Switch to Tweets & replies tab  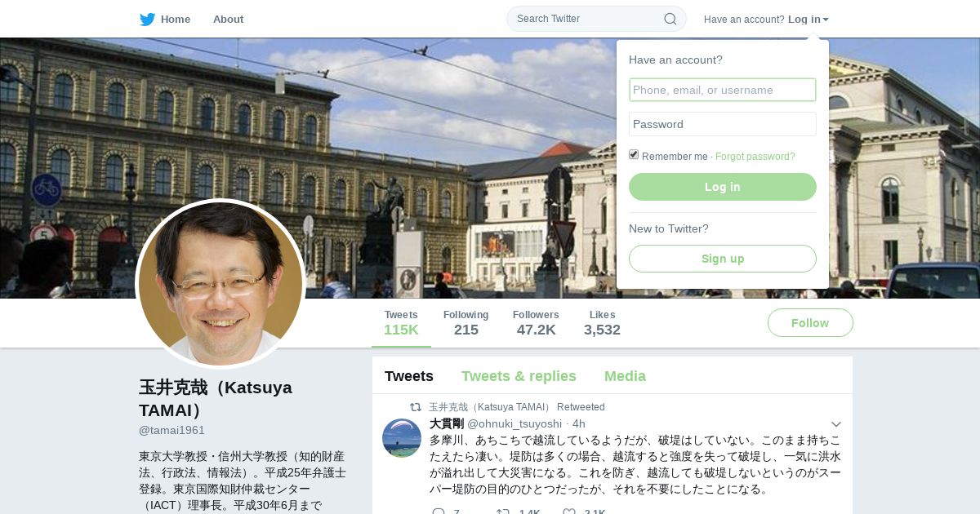click(x=519, y=376)
